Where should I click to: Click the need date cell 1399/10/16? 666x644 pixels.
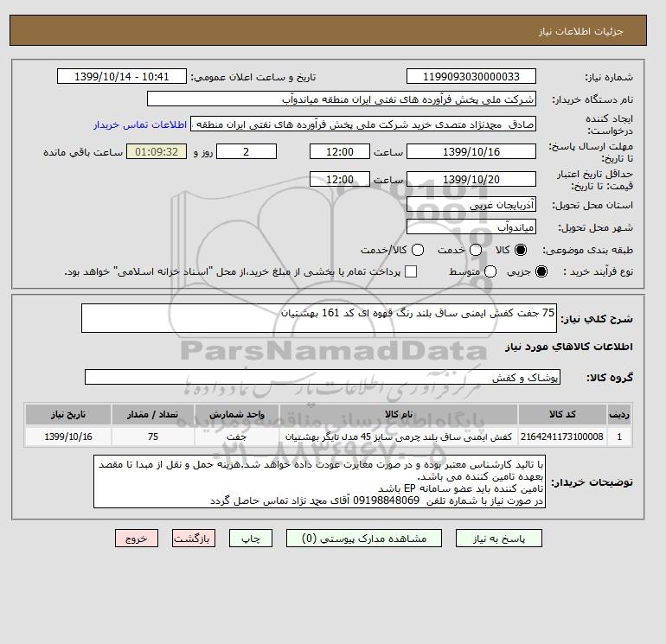68,437
